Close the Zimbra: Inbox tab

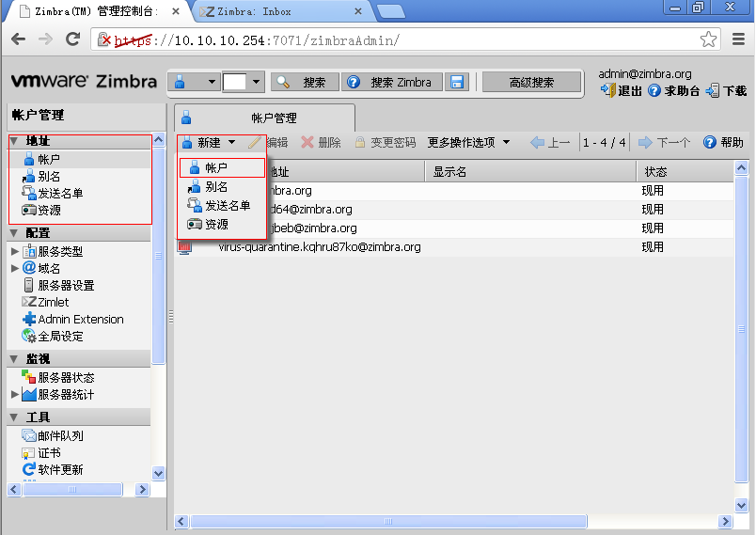(357, 11)
